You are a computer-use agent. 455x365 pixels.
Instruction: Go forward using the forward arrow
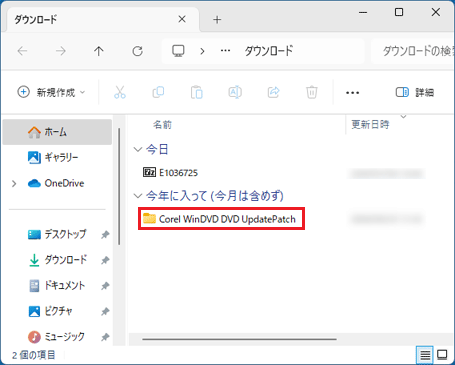tap(61, 51)
